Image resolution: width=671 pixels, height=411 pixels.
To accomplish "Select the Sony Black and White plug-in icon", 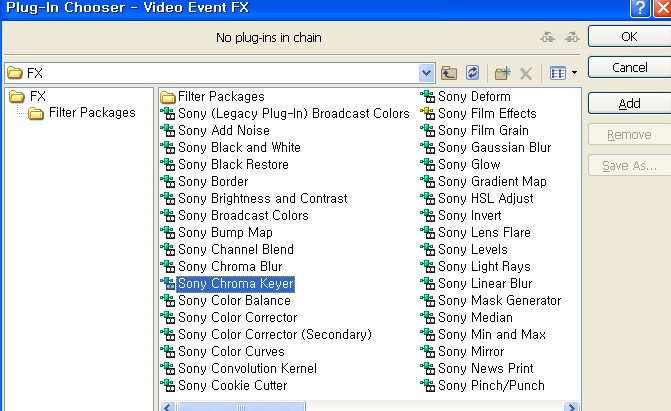I will (x=168, y=148).
